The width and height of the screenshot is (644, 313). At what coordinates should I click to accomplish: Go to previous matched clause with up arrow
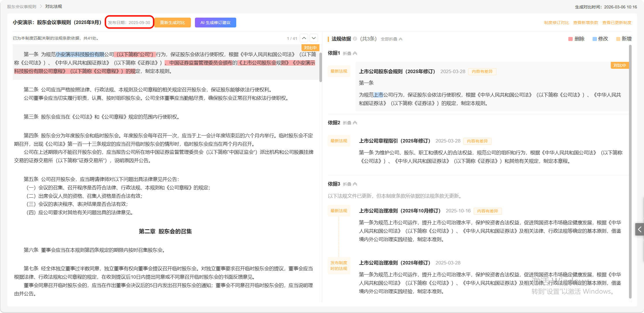[304, 38]
